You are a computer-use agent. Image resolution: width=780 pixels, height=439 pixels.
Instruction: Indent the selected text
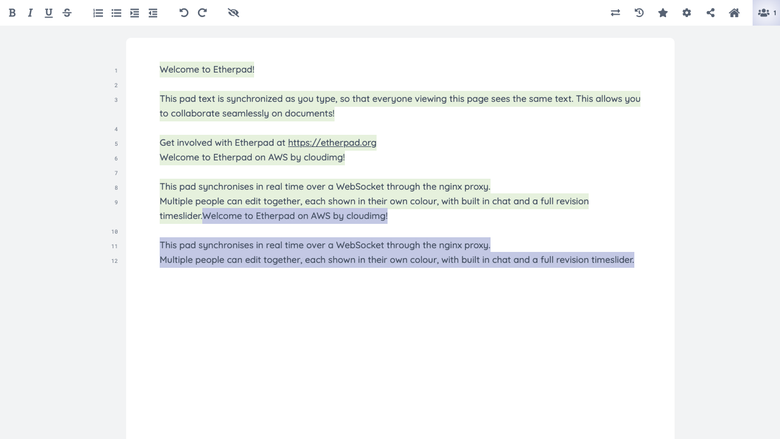pyautogui.click(x=135, y=13)
